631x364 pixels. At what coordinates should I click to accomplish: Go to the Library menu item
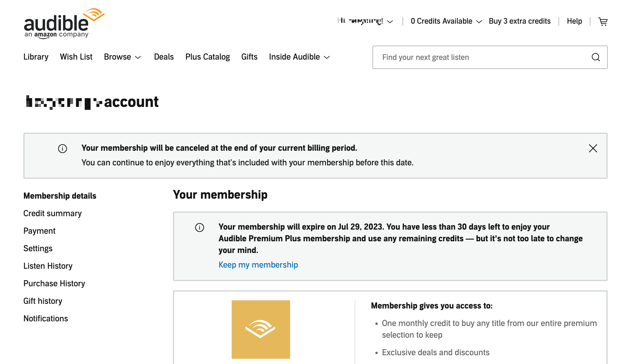(36, 57)
